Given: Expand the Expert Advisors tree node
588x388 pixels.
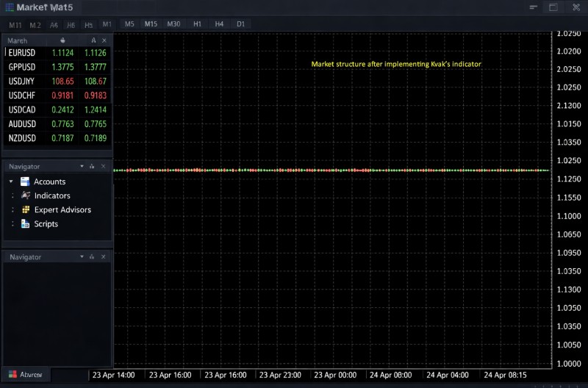Looking at the screenshot, I should point(12,209).
